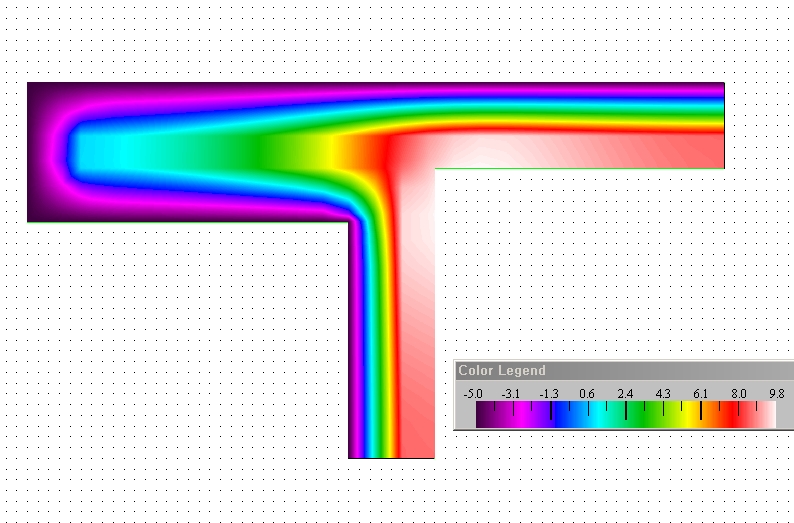Viewport: 794px width, 523px height.
Task: Select the 2.4 value on legend scale
Action: (x=625, y=394)
